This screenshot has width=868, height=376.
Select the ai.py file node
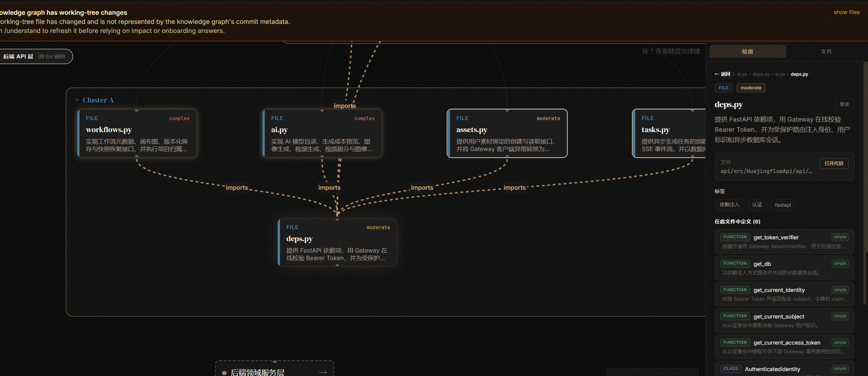pos(322,133)
